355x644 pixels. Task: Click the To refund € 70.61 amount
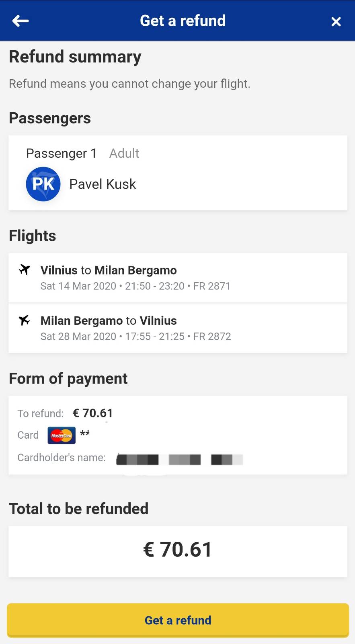93,413
